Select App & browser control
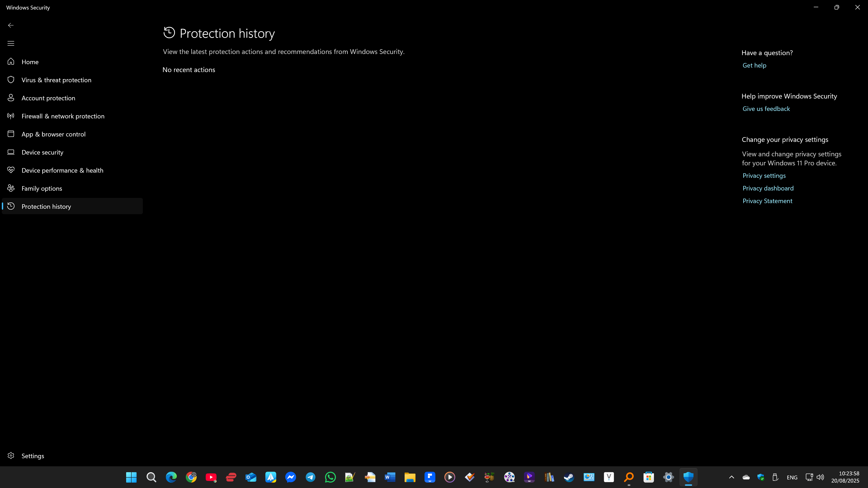868x488 pixels. [53, 134]
